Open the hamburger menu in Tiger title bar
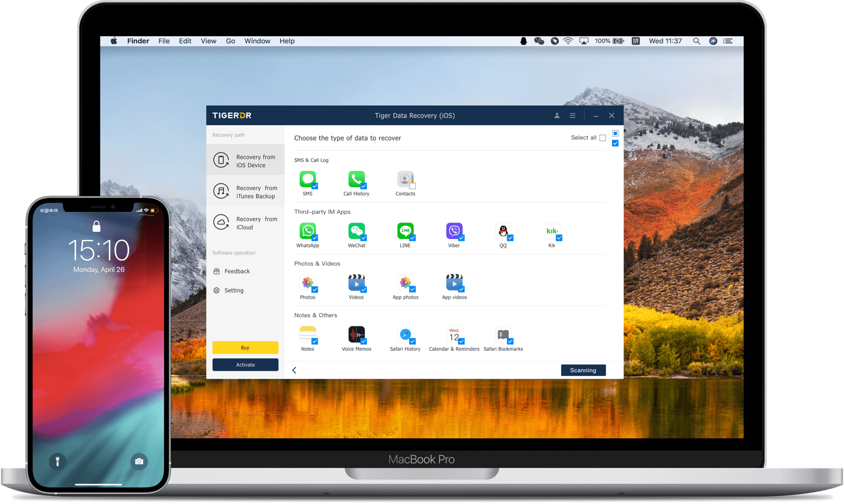Image resolution: width=844 pixels, height=504 pixels. (x=572, y=115)
